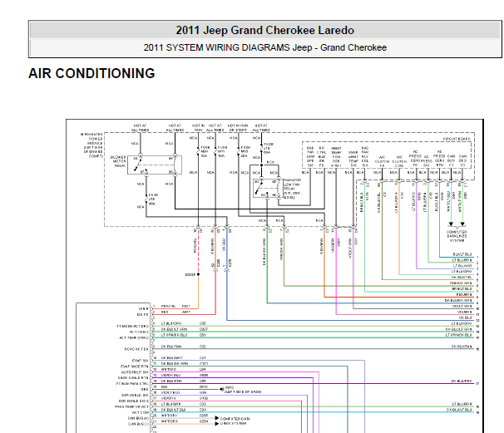Screen dimensions: 504x433
Task: Click the 'CAN BUS (+)' pin label at pin 20
Action: (x=138, y=418)
